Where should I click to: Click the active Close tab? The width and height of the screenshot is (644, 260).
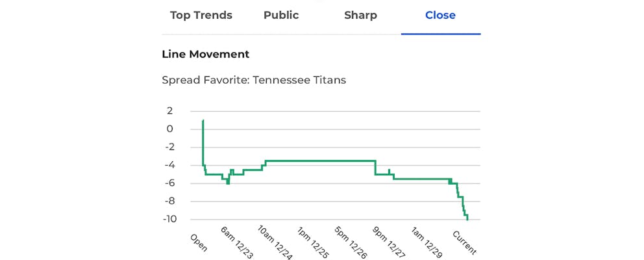coord(440,15)
